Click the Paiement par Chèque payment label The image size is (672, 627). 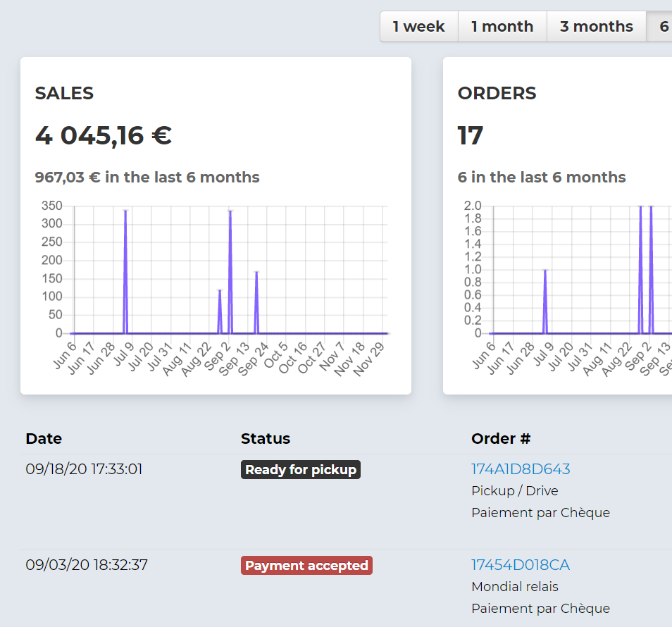(540, 512)
